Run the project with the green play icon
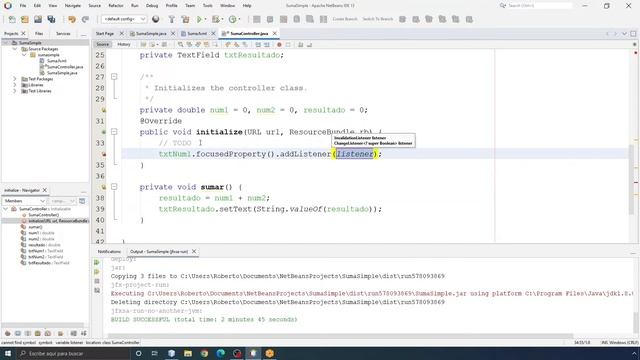This screenshot has height=360, width=640. [199, 19]
